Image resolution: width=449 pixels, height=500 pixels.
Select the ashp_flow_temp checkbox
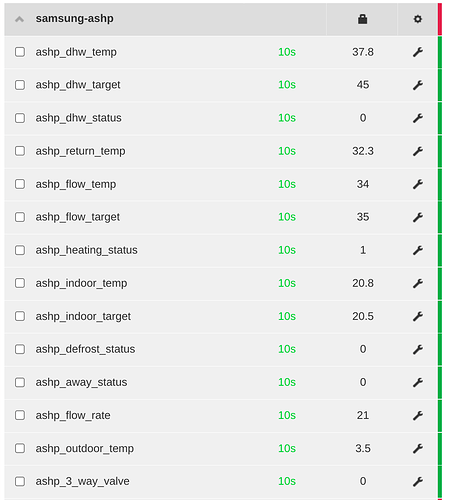point(20,184)
